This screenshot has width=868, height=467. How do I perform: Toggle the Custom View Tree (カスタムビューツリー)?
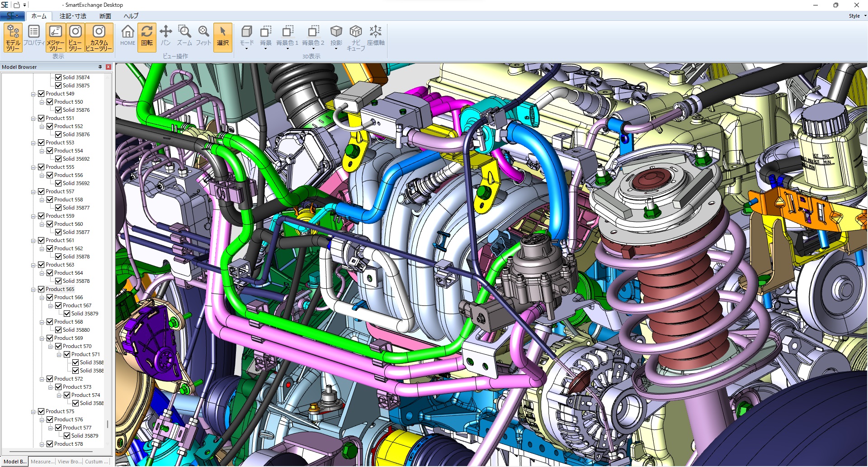99,38
